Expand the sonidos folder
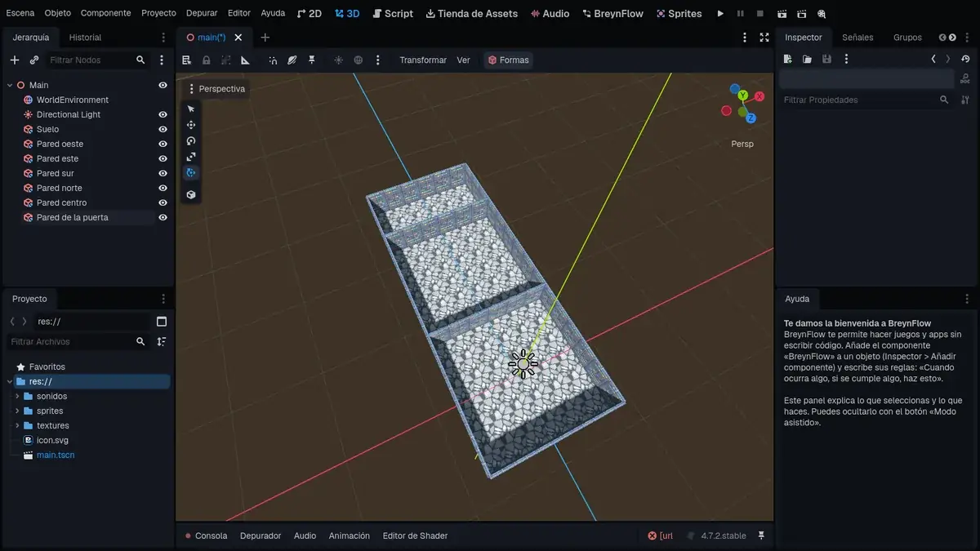 [17, 396]
